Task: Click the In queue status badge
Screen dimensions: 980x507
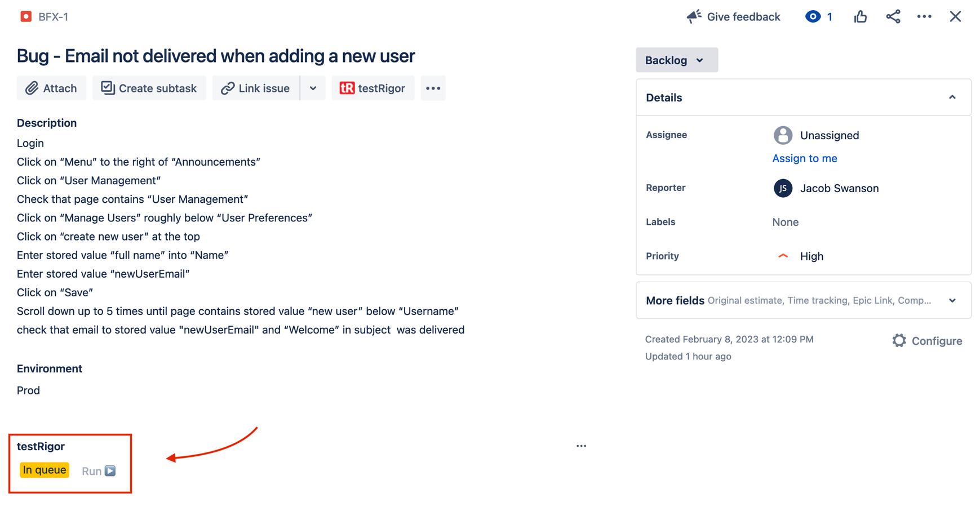Action: point(45,470)
